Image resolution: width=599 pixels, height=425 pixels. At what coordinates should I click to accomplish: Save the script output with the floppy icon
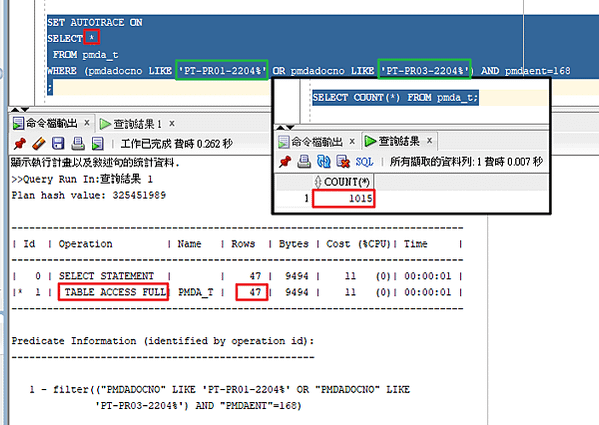click(x=58, y=144)
